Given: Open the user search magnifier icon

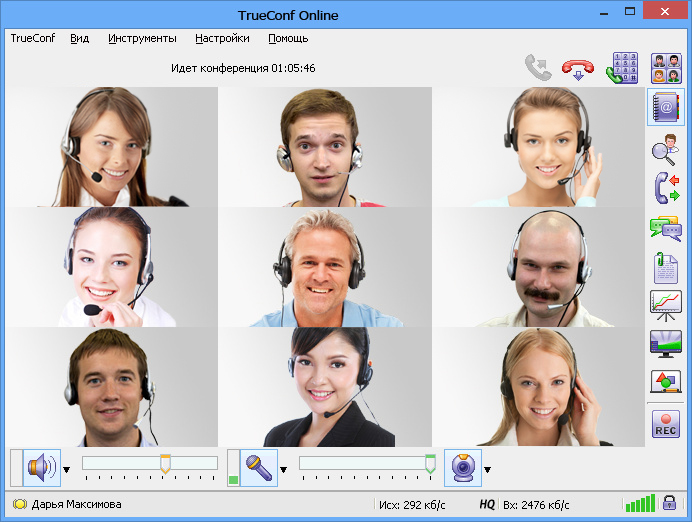Looking at the screenshot, I should coord(666,149).
